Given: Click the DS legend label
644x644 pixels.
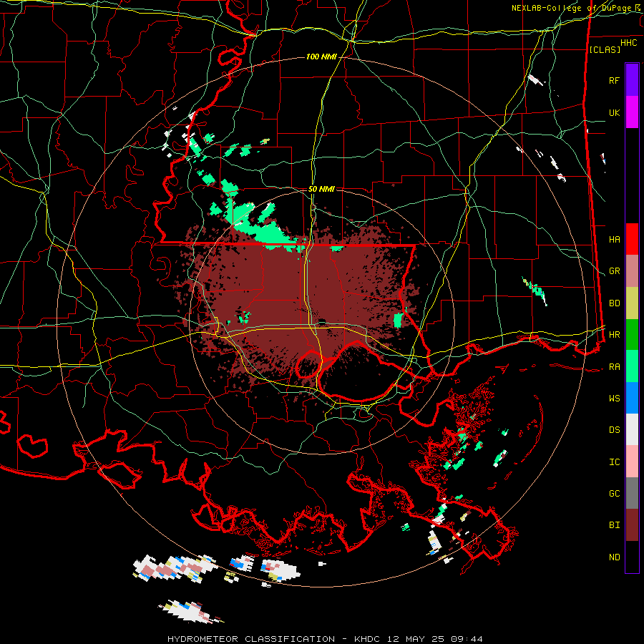Looking at the screenshot, I should tap(614, 430).
